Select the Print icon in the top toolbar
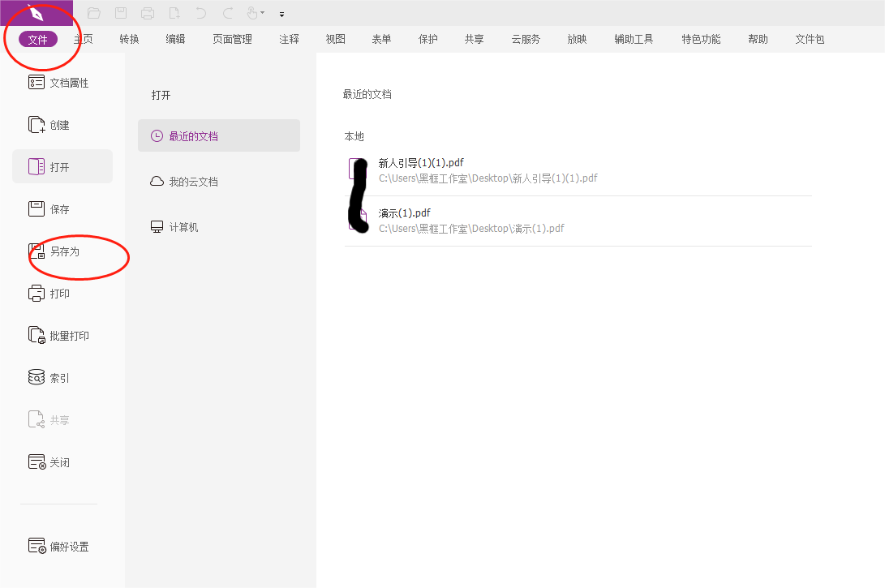The height and width of the screenshot is (588, 885). click(147, 13)
